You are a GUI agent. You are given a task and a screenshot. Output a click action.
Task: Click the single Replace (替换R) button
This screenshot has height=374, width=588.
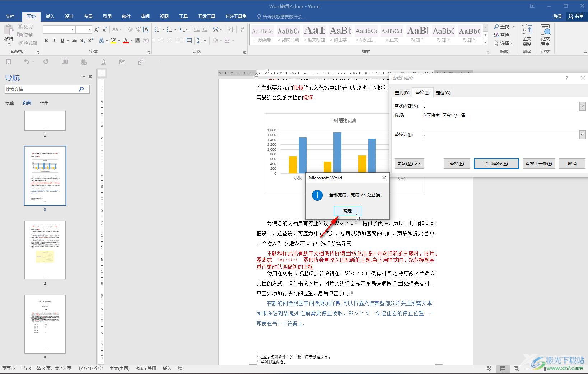point(457,163)
